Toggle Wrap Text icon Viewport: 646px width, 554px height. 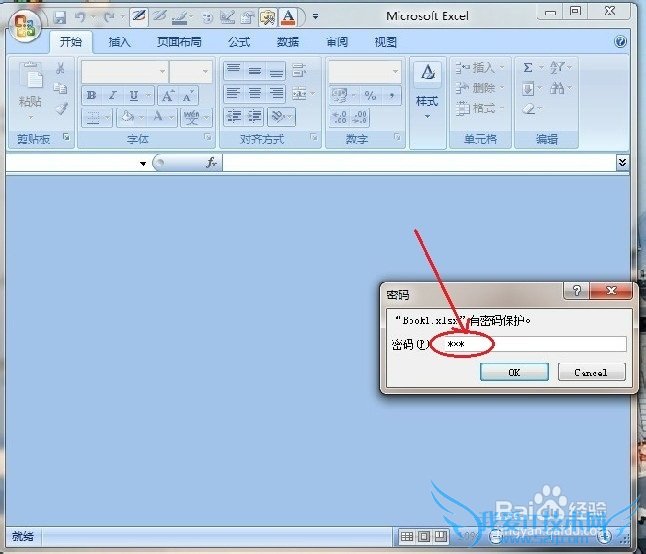[299, 70]
